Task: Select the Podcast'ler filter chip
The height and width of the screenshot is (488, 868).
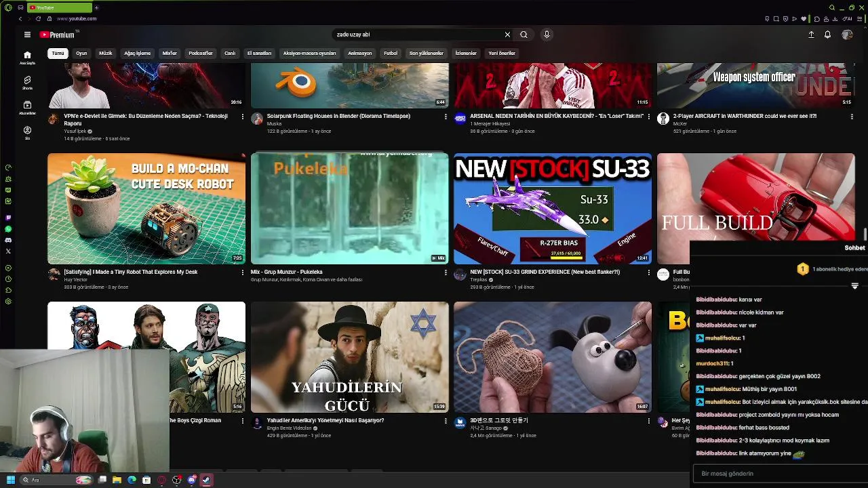Action: tap(201, 53)
